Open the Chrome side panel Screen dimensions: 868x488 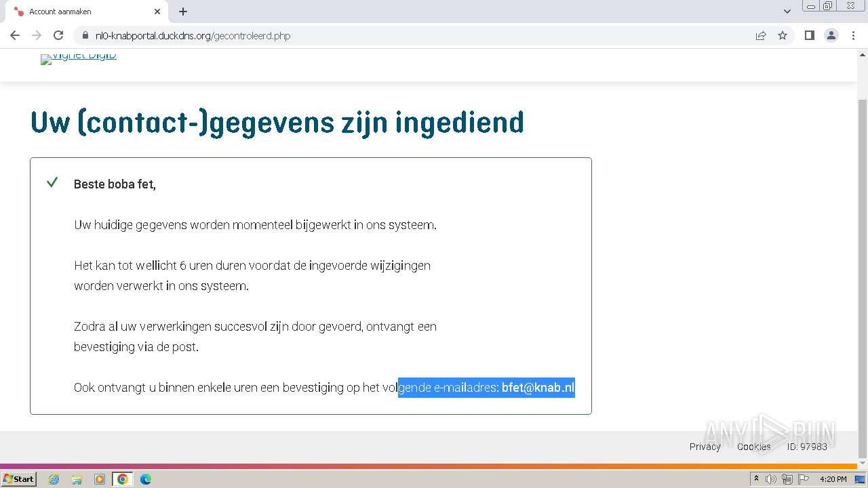click(x=809, y=35)
